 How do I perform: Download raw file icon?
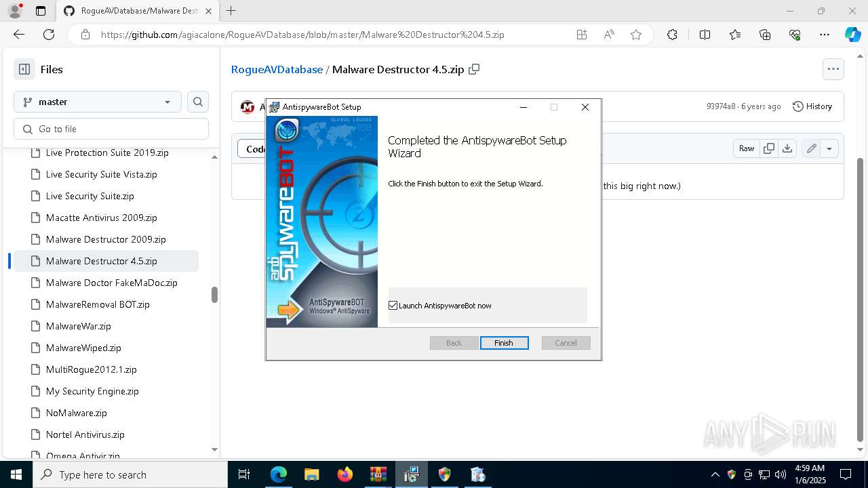click(787, 148)
